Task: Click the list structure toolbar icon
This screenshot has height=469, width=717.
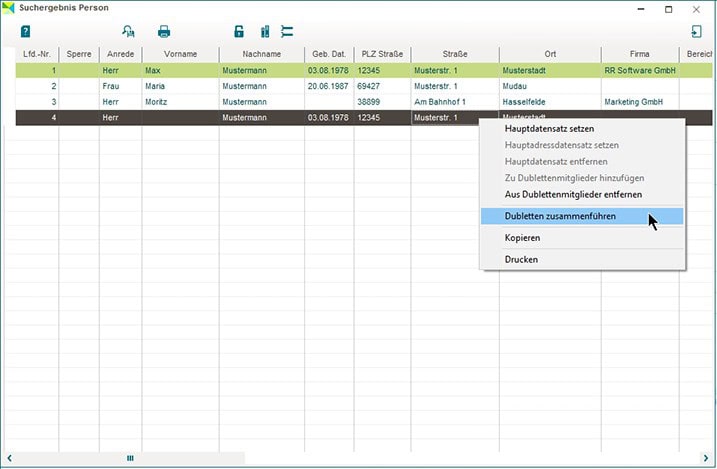Action: [x=287, y=32]
